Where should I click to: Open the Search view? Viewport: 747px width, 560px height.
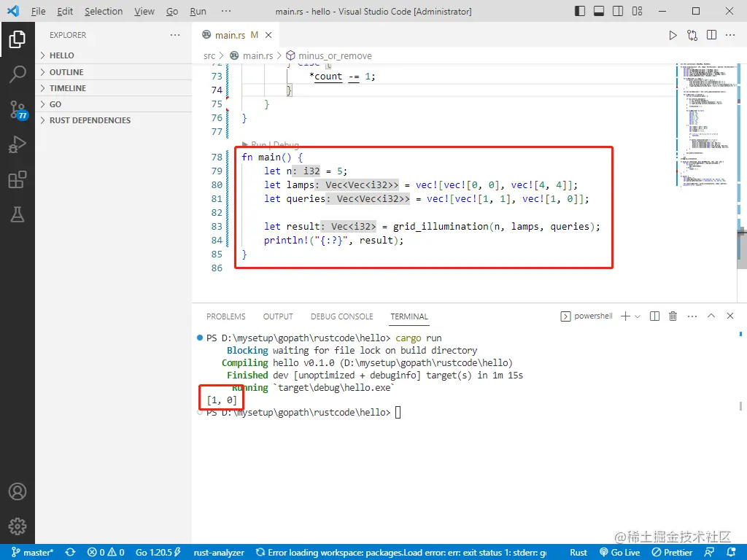pyautogui.click(x=18, y=74)
